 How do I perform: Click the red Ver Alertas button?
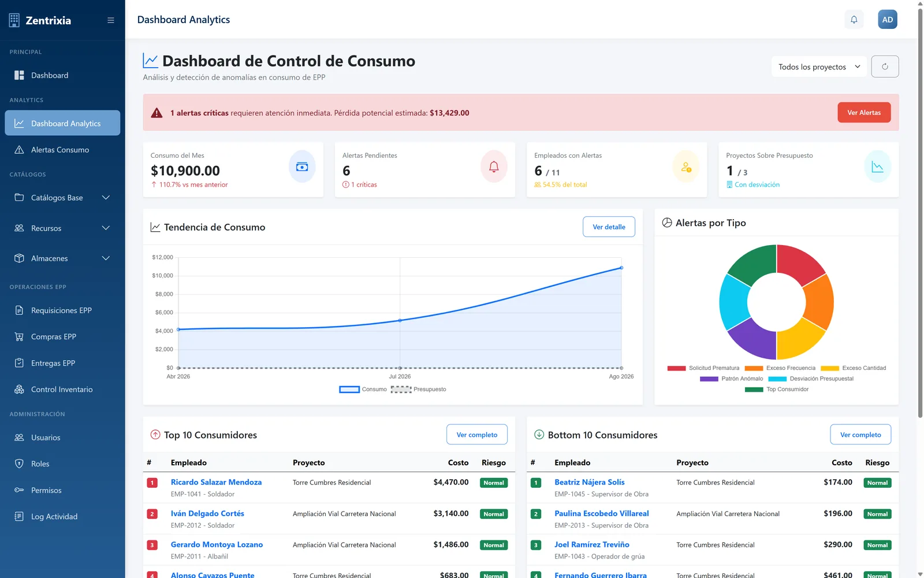pos(864,113)
